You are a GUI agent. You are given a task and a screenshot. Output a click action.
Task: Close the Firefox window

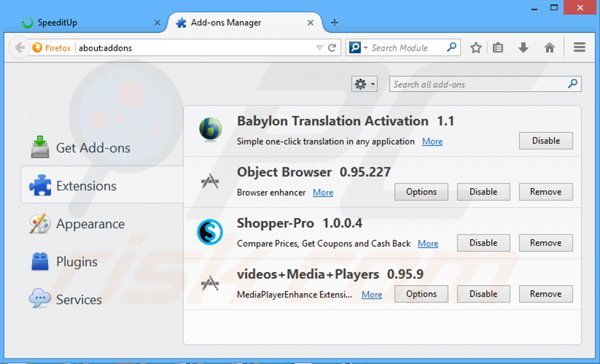click(580, 8)
